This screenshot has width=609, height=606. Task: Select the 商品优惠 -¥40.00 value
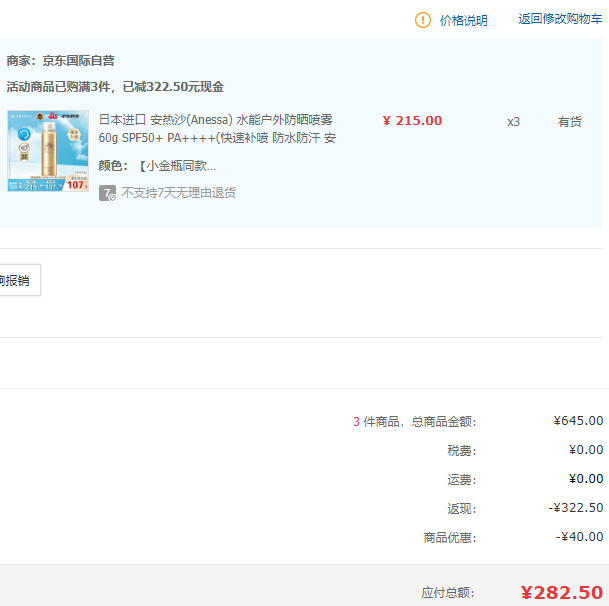[579, 537]
